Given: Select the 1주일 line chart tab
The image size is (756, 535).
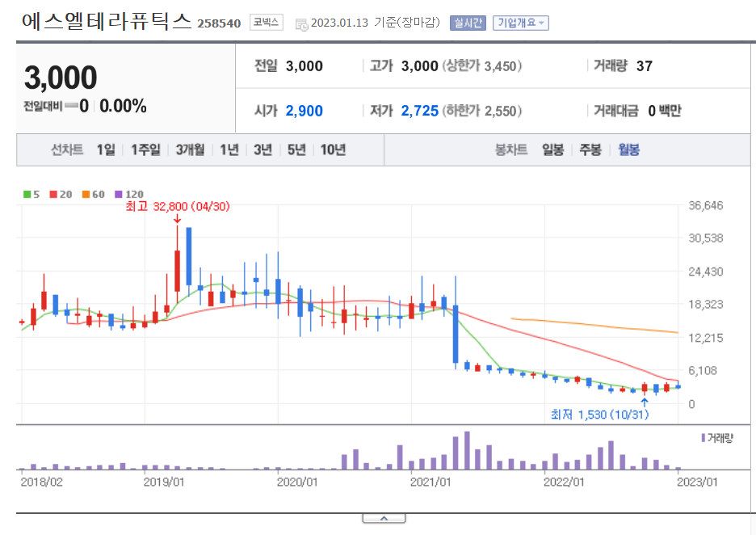Looking at the screenshot, I should (x=145, y=150).
